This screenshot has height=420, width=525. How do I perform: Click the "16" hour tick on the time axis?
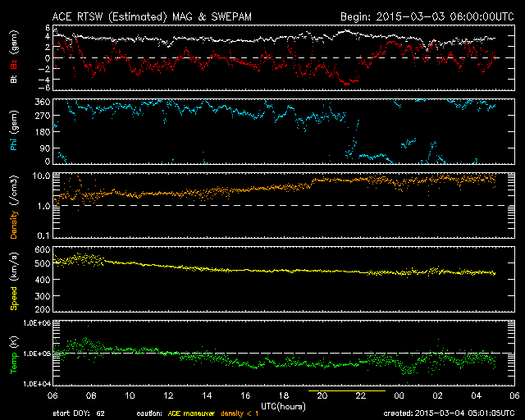pos(245,396)
